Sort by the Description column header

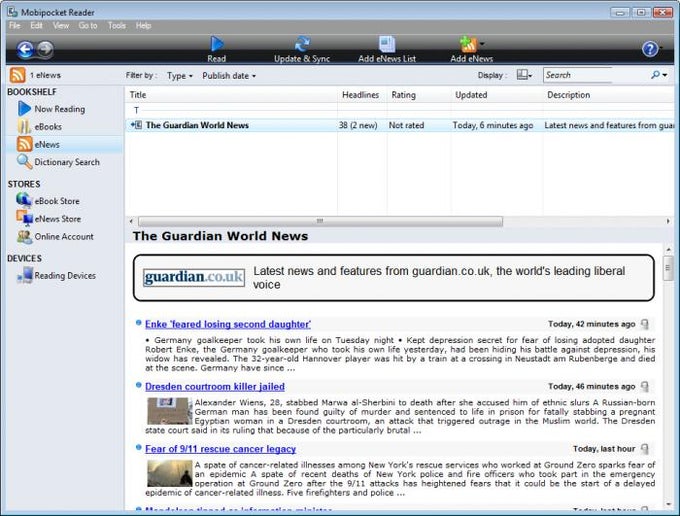(x=608, y=95)
